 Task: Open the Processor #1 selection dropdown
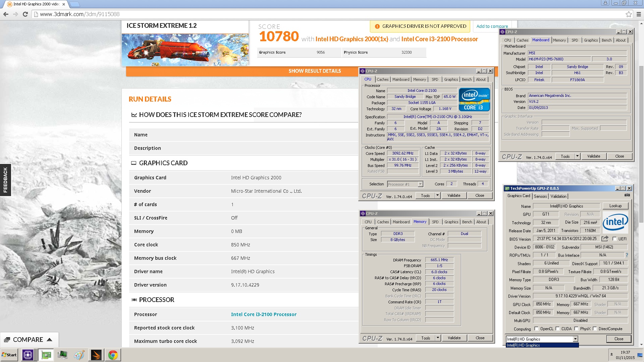point(420,184)
